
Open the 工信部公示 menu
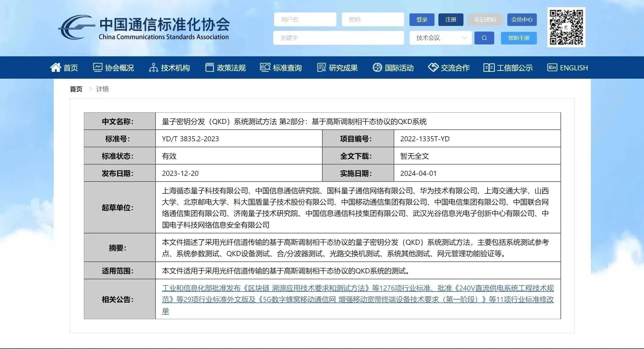click(514, 68)
